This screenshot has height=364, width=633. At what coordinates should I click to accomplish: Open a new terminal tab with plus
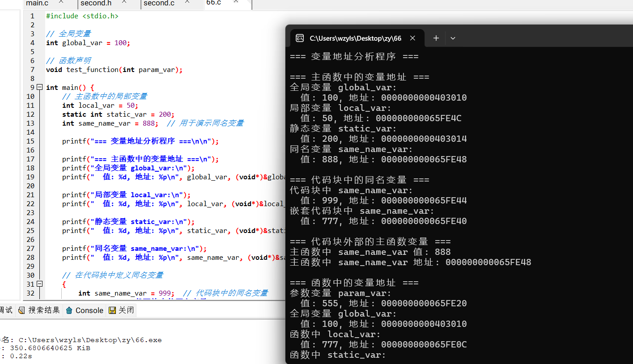tap(436, 38)
